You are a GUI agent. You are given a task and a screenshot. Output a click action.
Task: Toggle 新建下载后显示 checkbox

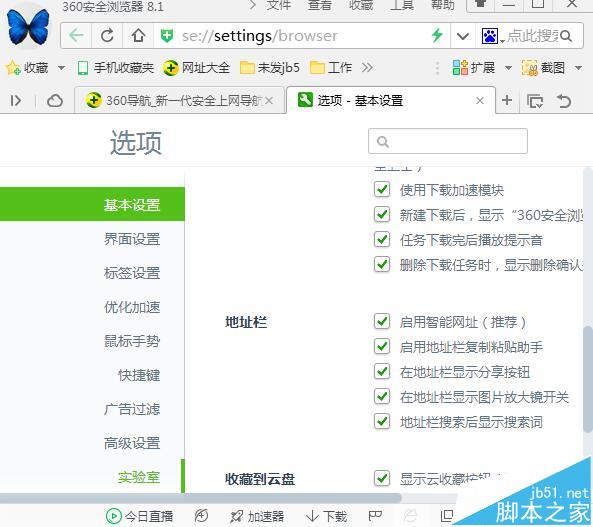(382, 214)
